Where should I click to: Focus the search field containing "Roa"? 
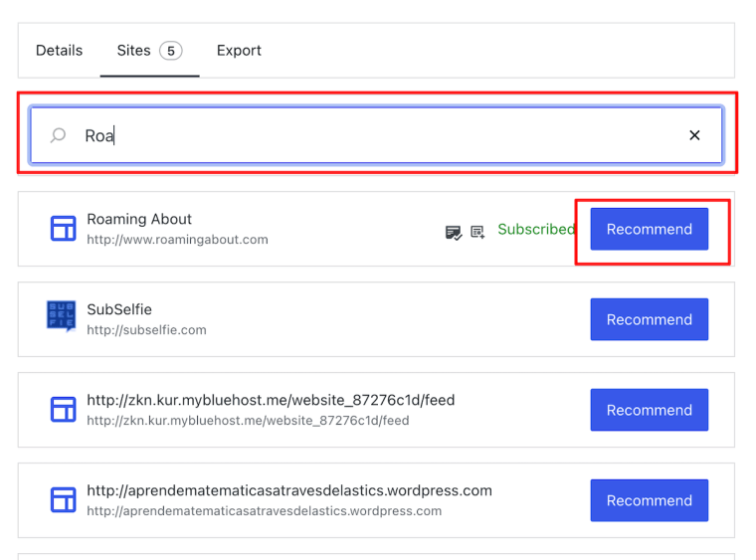click(378, 135)
